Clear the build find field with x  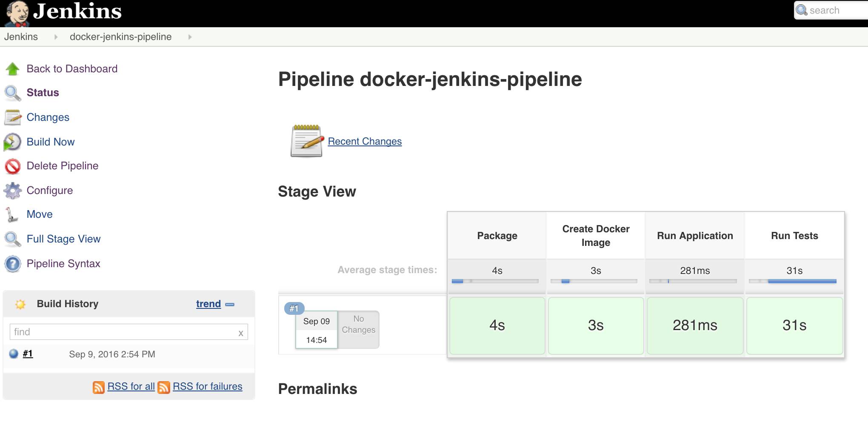tap(241, 333)
